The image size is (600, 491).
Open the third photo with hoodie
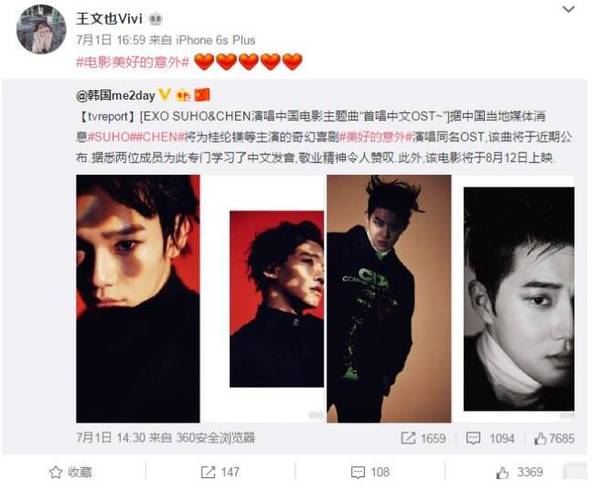coord(389,299)
